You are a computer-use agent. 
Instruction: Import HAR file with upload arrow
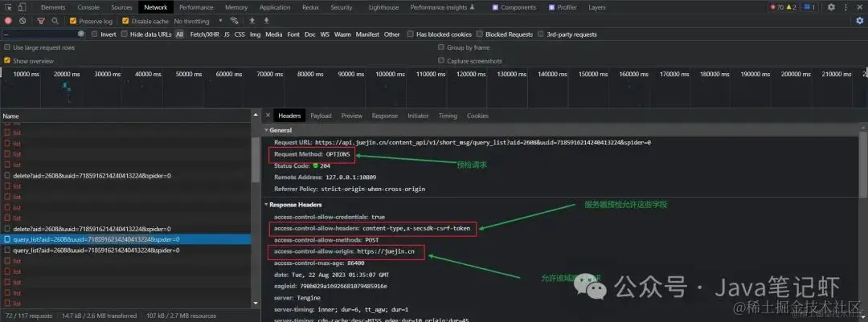(252, 20)
